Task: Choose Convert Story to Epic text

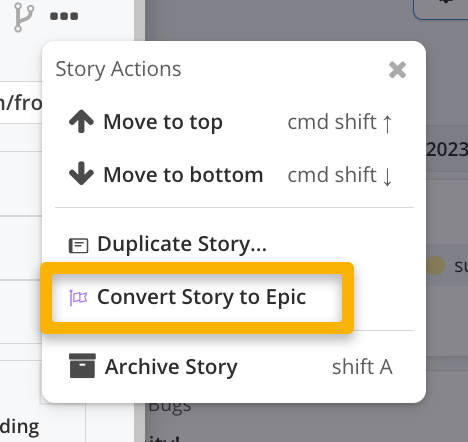Action: [202, 297]
